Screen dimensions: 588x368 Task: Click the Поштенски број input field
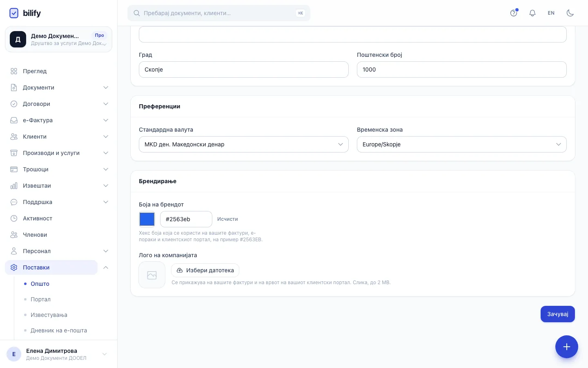(x=462, y=70)
